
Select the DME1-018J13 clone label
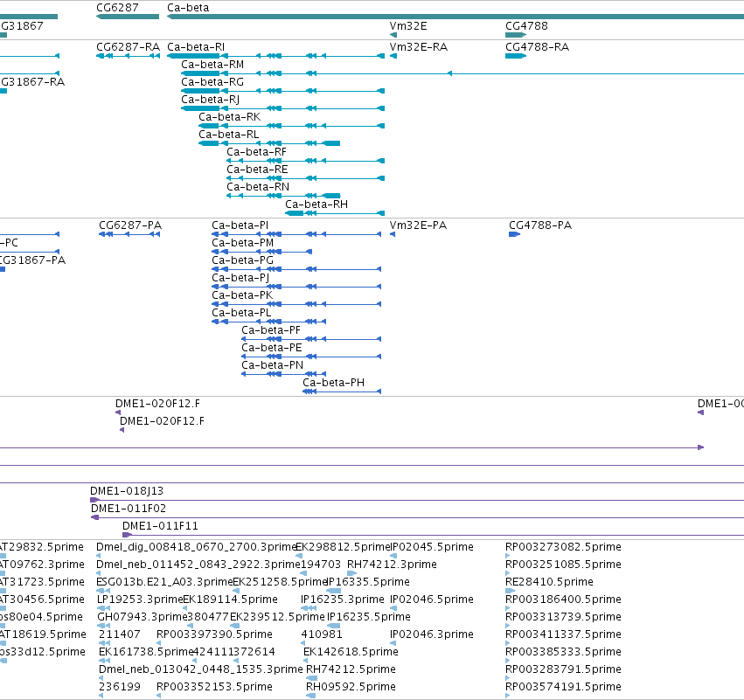(127, 491)
